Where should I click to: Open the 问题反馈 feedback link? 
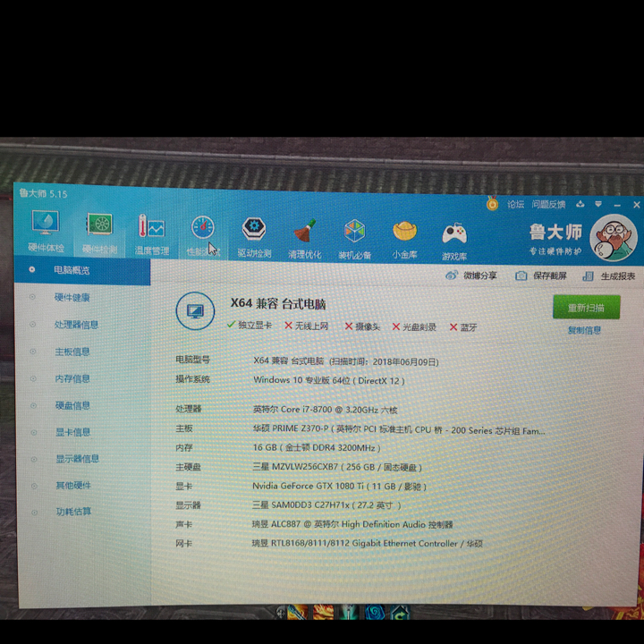(x=548, y=204)
